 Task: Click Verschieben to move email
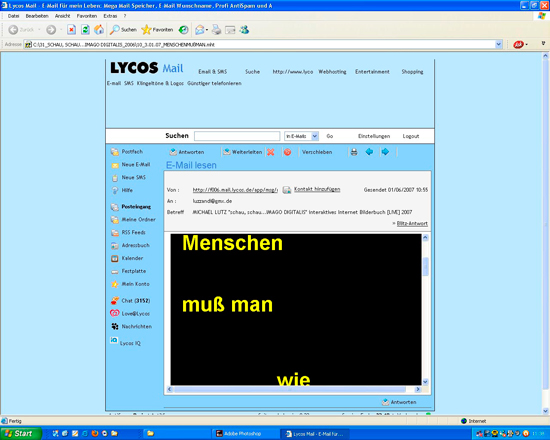pyautogui.click(x=317, y=152)
